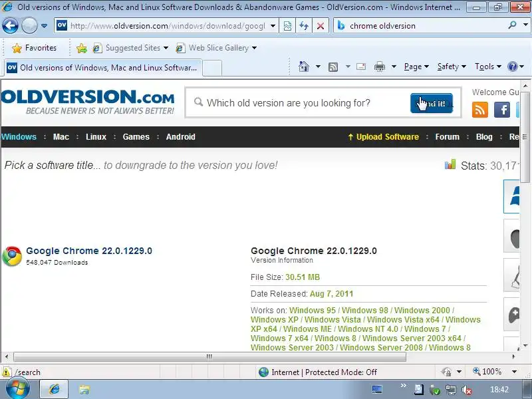Click the muted volume tray icon
The height and width of the screenshot is (399, 532).
[x=467, y=390]
